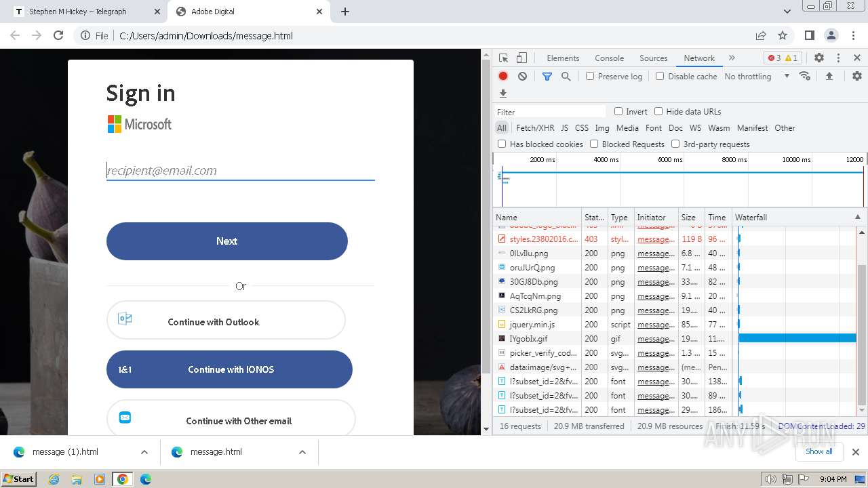Screen dimensions: 868x488
Task: Switch to the Sources tab
Action: click(654, 58)
